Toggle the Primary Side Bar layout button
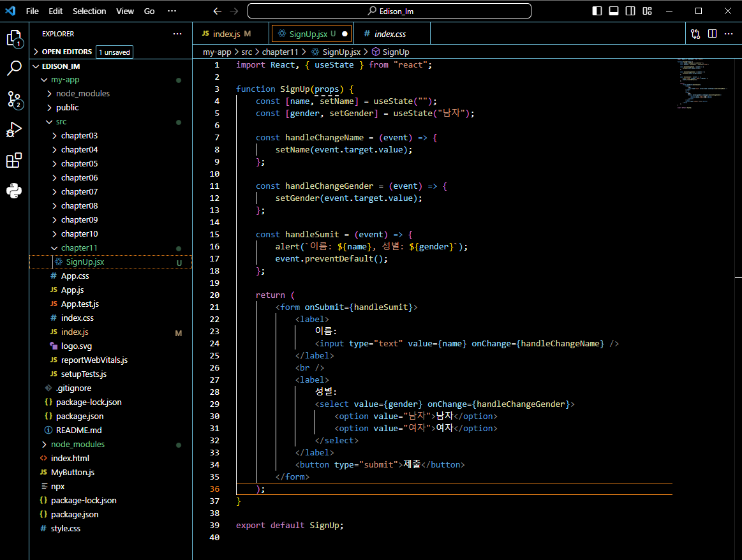The height and width of the screenshot is (560, 742). pos(597,11)
